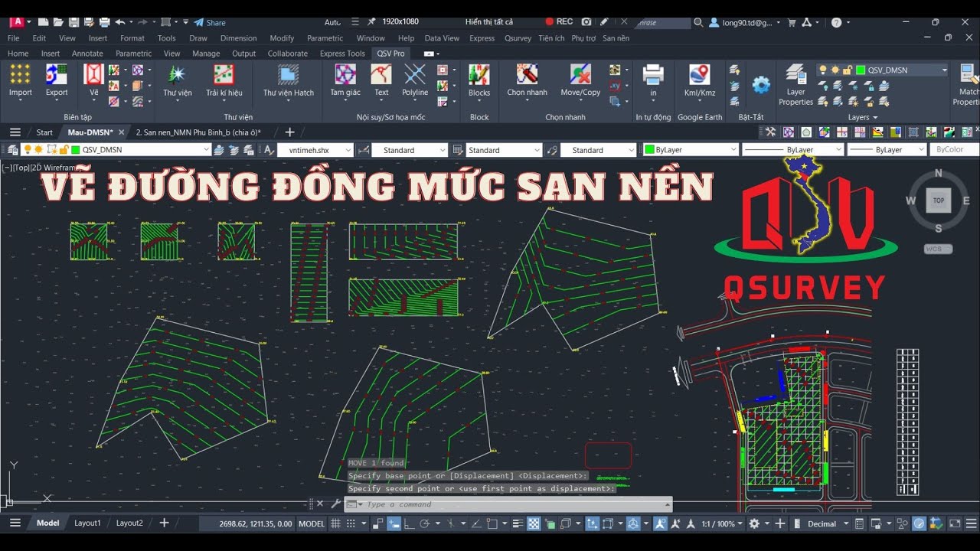Open Thư viện Hatch library
The height and width of the screenshot is (551, 980).
tap(289, 81)
